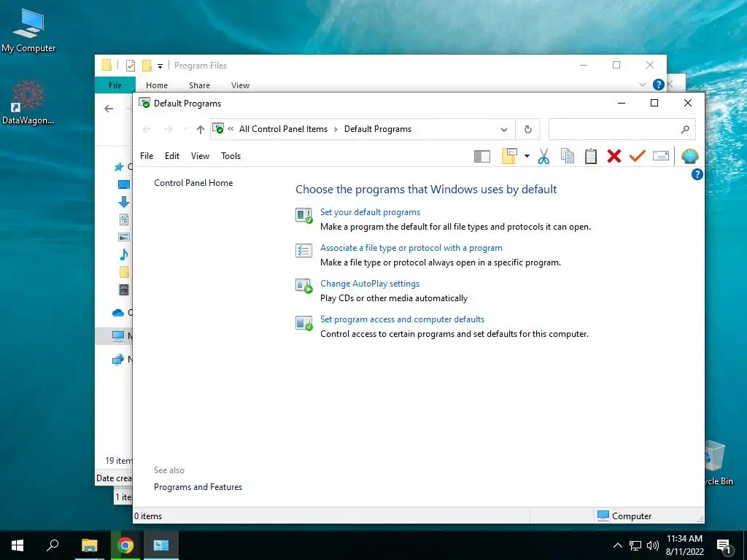Click the globe shell icon in toolbar
Image resolution: width=747 pixels, height=560 pixels.
[690, 156]
